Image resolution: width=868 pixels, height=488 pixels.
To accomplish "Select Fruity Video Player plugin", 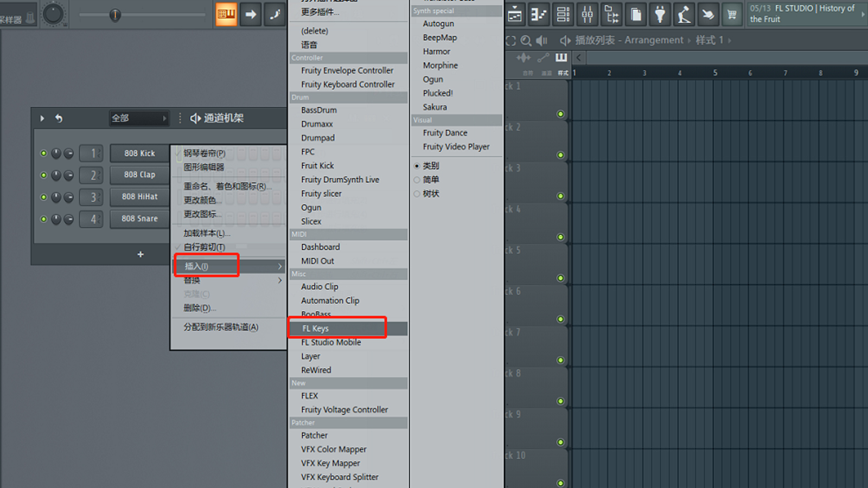I will pyautogui.click(x=456, y=147).
